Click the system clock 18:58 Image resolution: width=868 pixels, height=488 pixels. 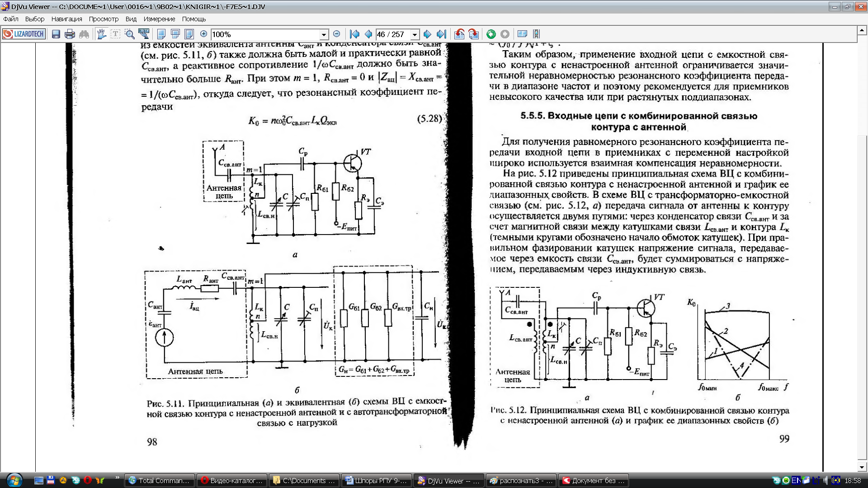tap(853, 481)
